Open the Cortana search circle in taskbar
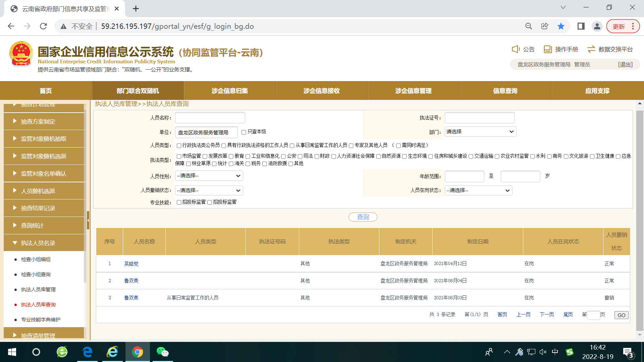Screen dimensions: 644x362 tap(36, 352)
